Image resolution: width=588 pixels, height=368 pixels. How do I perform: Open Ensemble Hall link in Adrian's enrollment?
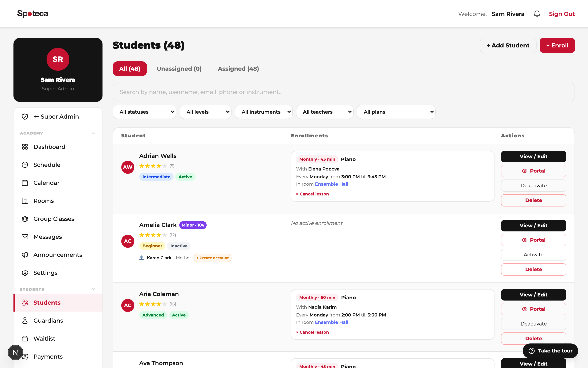click(x=331, y=184)
